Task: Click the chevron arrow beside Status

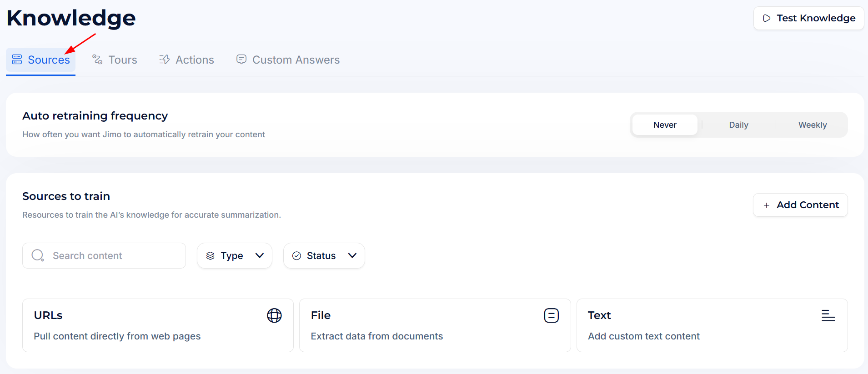Action: click(x=352, y=256)
